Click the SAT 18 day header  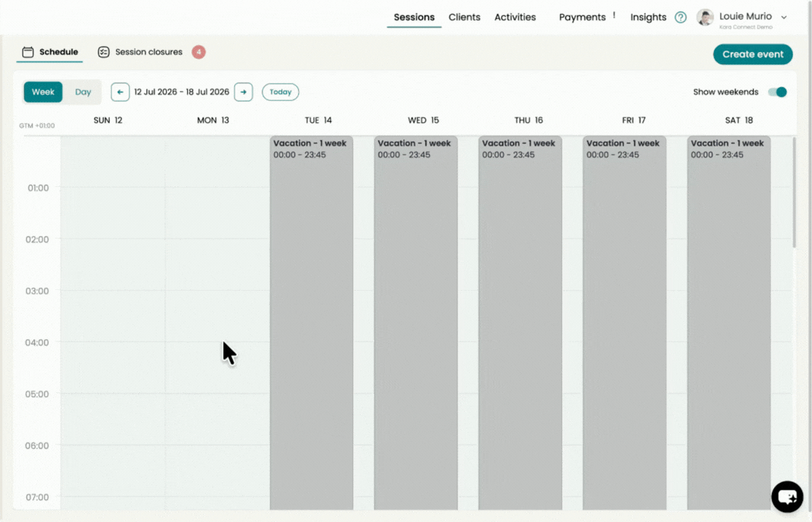739,120
